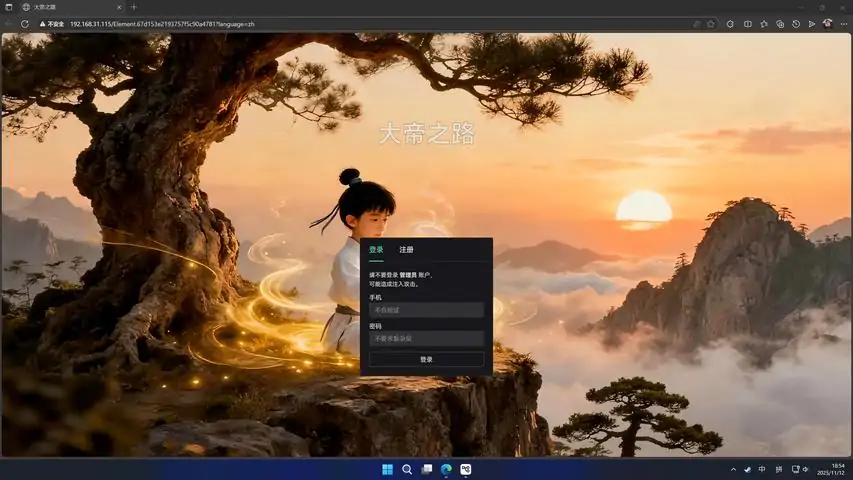This screenshot has width=853, height=480.
Task: Select the 登录 (login) tab
Action: pos(376,250)
